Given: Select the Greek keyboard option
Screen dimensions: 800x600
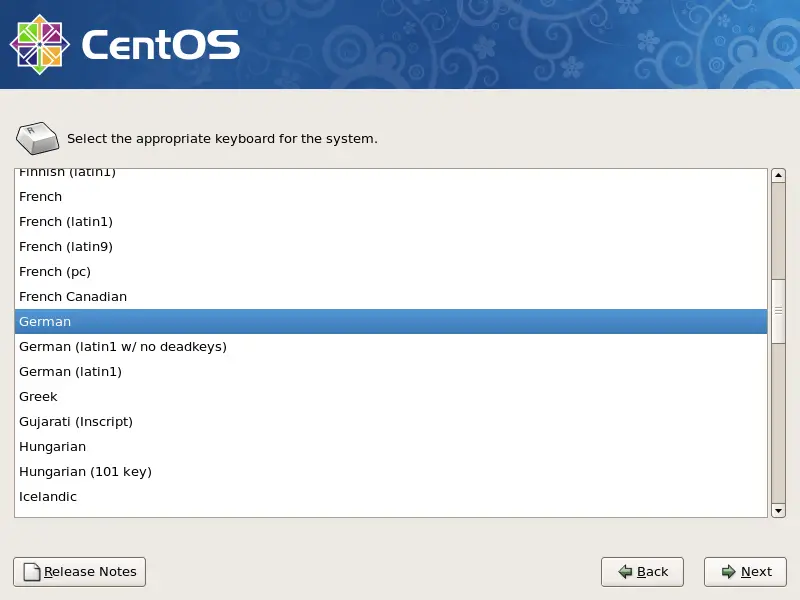Looking at the screenshot, I should (391, 396).
